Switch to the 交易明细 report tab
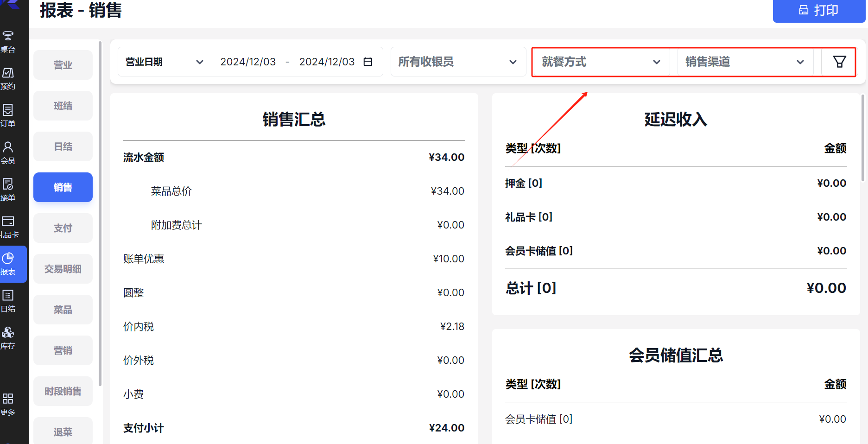 (63, 269)
